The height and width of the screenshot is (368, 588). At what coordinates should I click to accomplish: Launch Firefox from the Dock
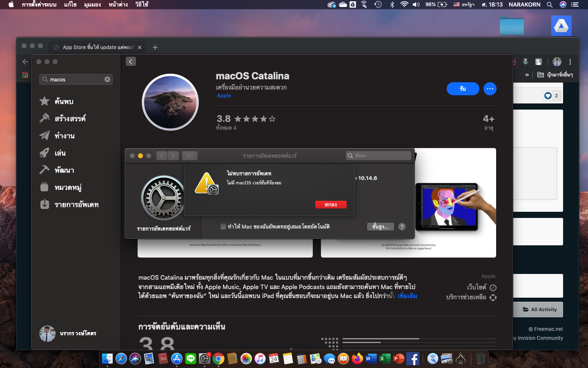pos(357,359)
